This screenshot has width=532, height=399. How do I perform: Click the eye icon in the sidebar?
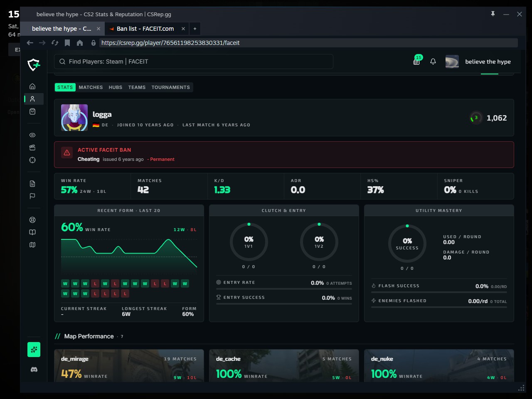pos(32,135)
